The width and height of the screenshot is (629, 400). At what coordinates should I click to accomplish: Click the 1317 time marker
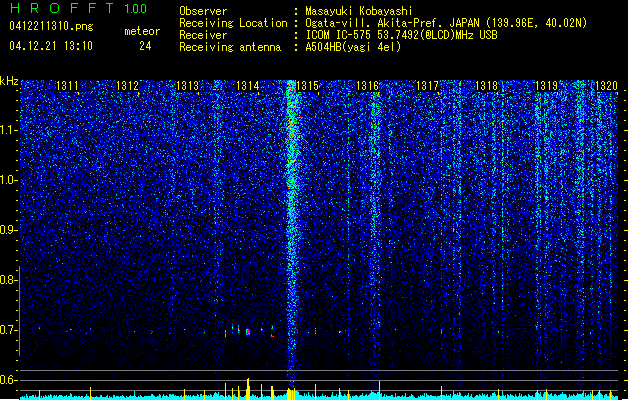point(428,86)
